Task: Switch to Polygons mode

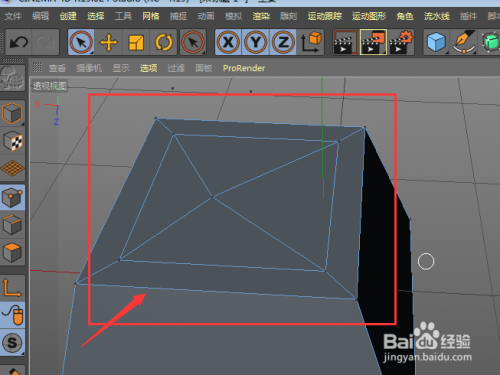Action: point(12,252)
